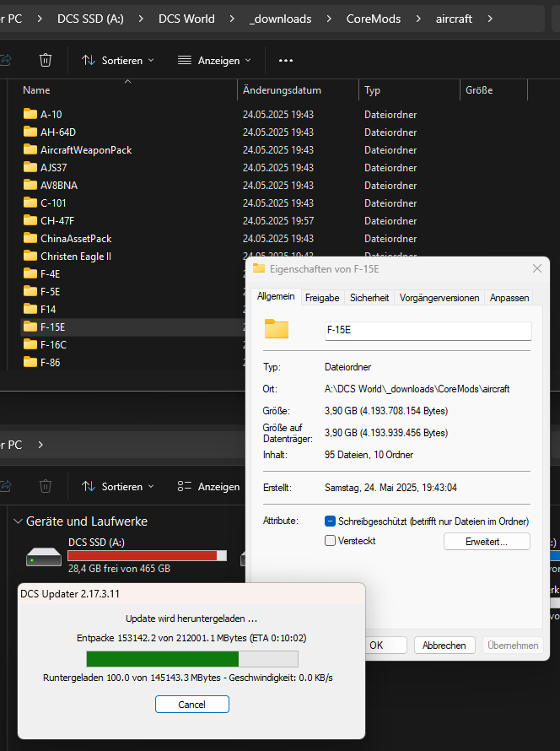Screen dimensions: 560x751
Task: Click the F14 folder icon
Action: tap(30, 309)
